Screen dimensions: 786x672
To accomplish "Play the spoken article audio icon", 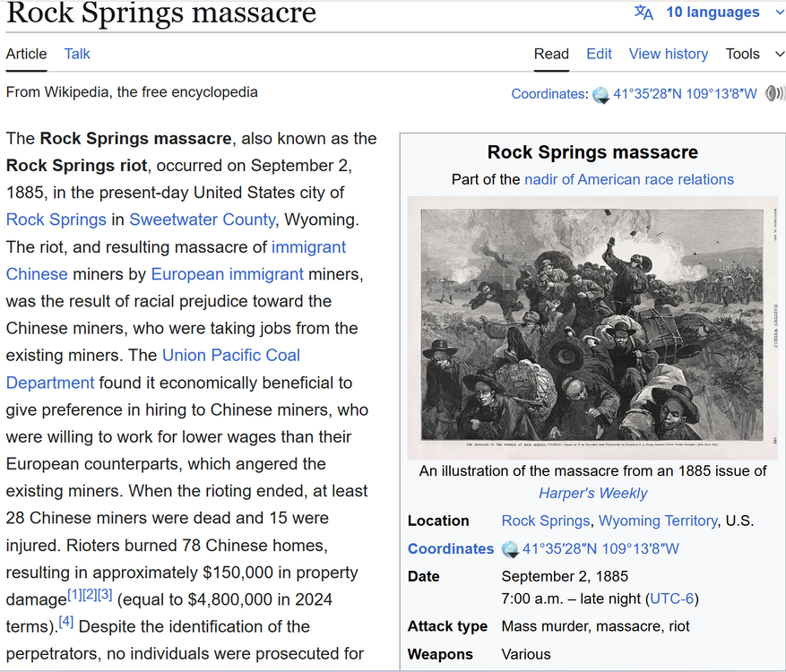I will pos(774,93).
